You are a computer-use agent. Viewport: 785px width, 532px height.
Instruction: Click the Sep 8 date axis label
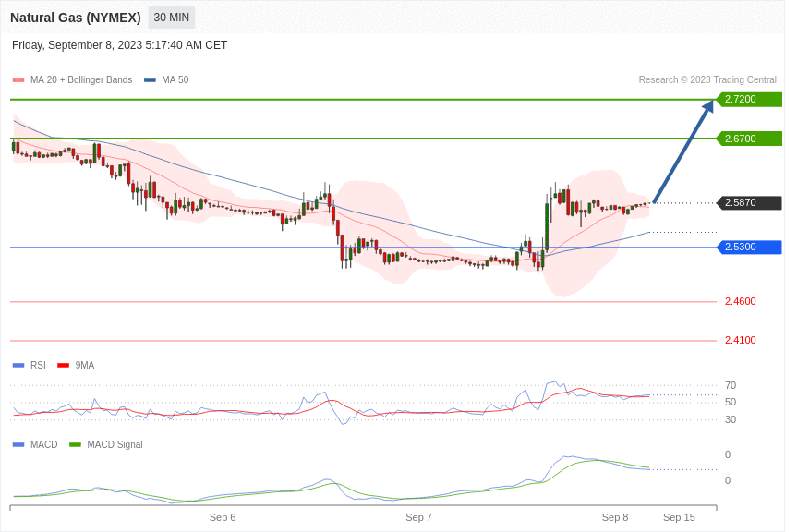click(615, 517)
